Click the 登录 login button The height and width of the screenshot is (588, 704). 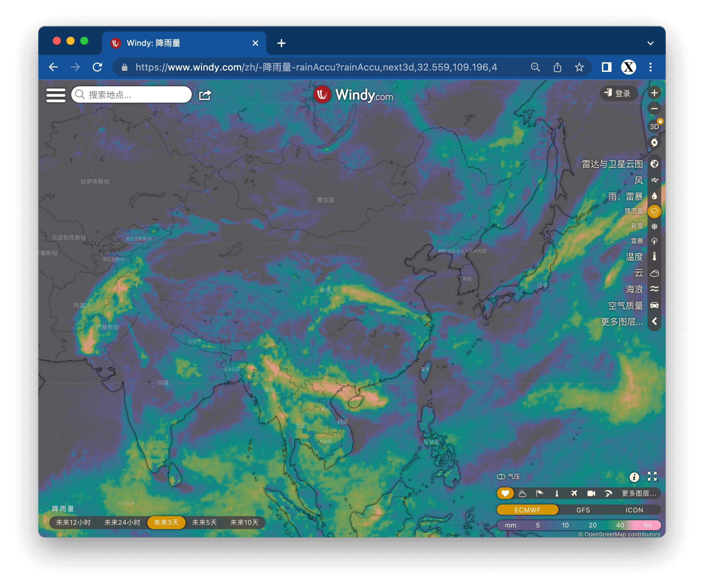[618, 93]
